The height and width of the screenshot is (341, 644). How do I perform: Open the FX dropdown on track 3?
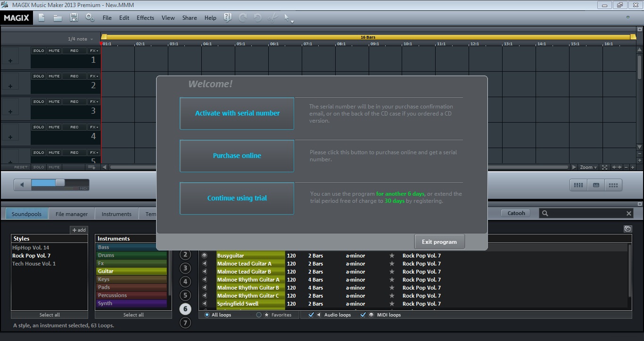[94, 101]
